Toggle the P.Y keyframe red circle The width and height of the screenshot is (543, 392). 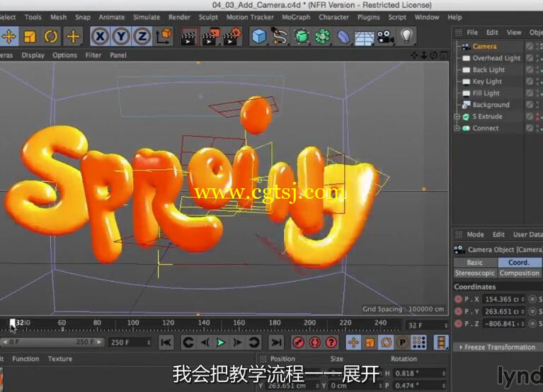click(x=458, y=311)
